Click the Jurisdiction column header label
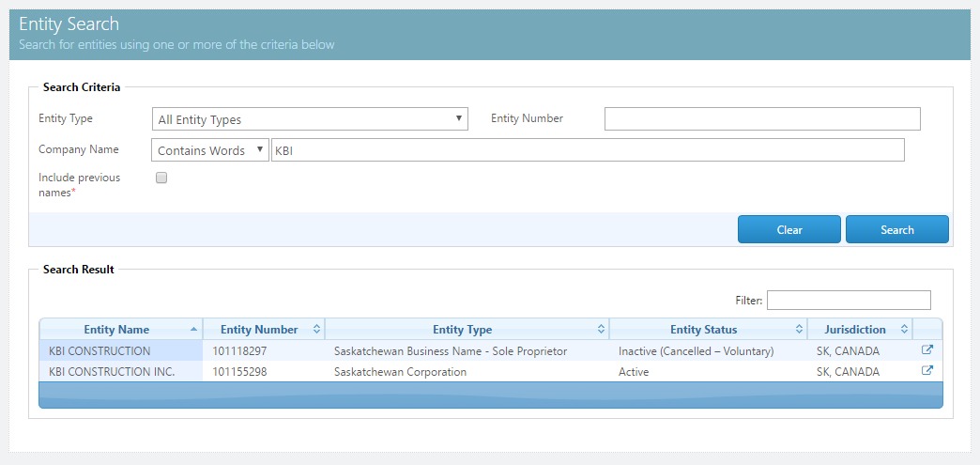The height and width of the screenshot is (465, 980). [x=855, y=329]
